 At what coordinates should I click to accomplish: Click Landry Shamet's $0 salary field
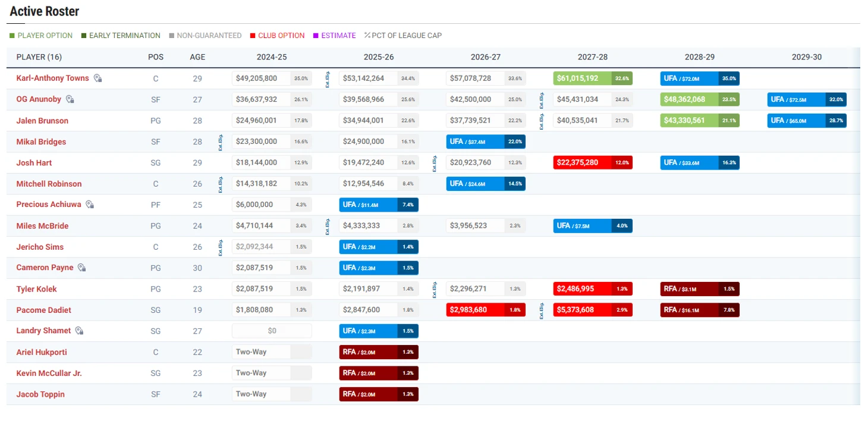(x=272, y=331)
